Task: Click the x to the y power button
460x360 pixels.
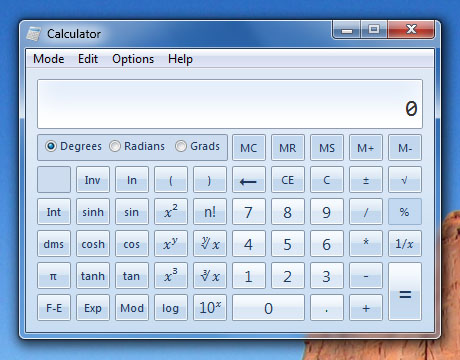Action: coord(171,244)
